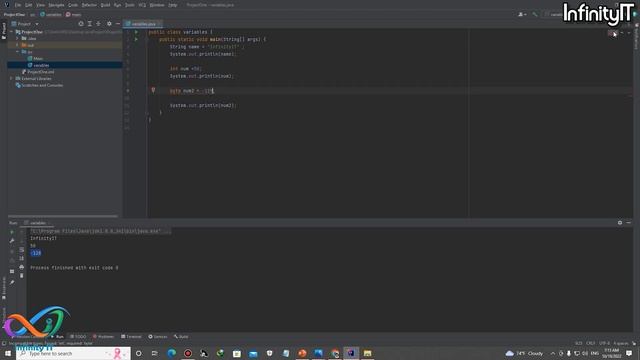Open the Code menu
This screenshot has width=640, height=360.
point(73,5)
